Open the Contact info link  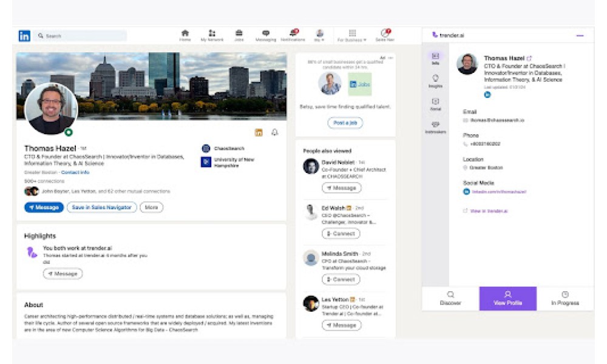click(75, 172)
